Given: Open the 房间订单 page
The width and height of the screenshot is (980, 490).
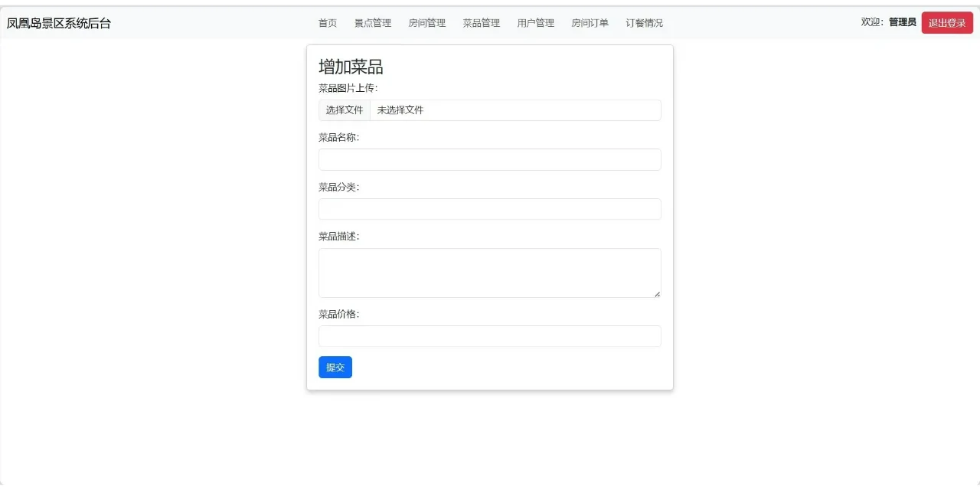Looking at the screenshot, I should pos(590,23).
